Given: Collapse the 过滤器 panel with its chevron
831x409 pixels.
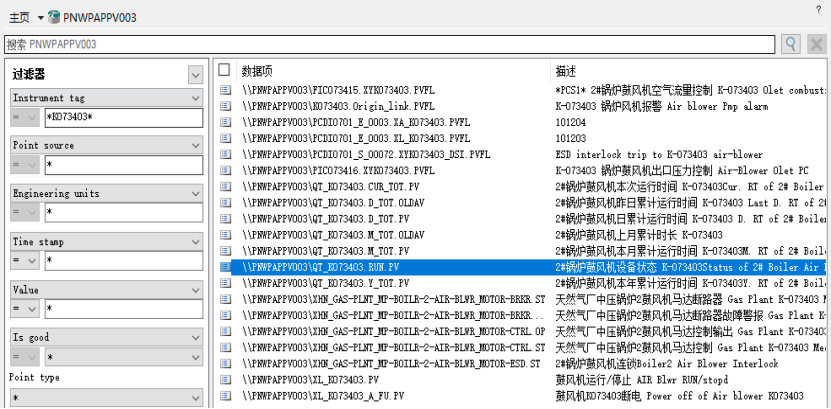Looking at the screenshot, I should click(x=195, y=75).
